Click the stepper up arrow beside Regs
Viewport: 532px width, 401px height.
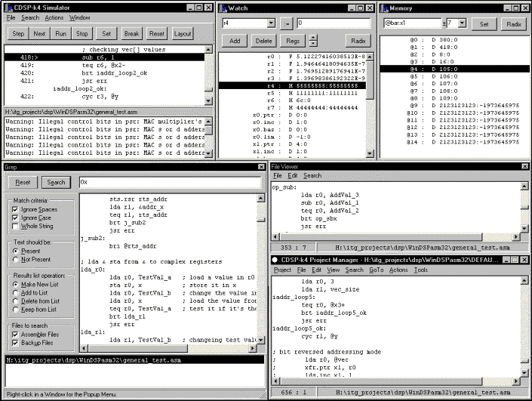tap(313, 38)
